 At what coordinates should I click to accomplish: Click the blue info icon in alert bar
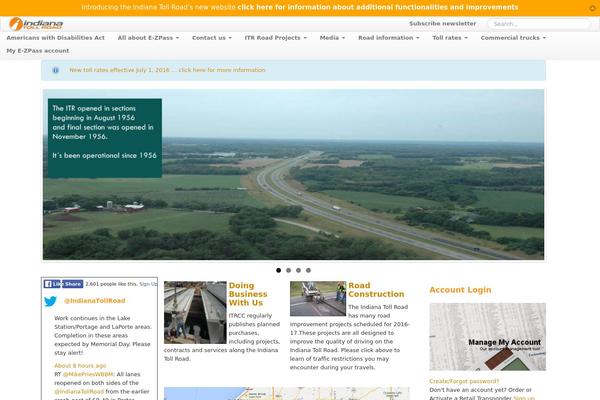[x=55, y=70]
